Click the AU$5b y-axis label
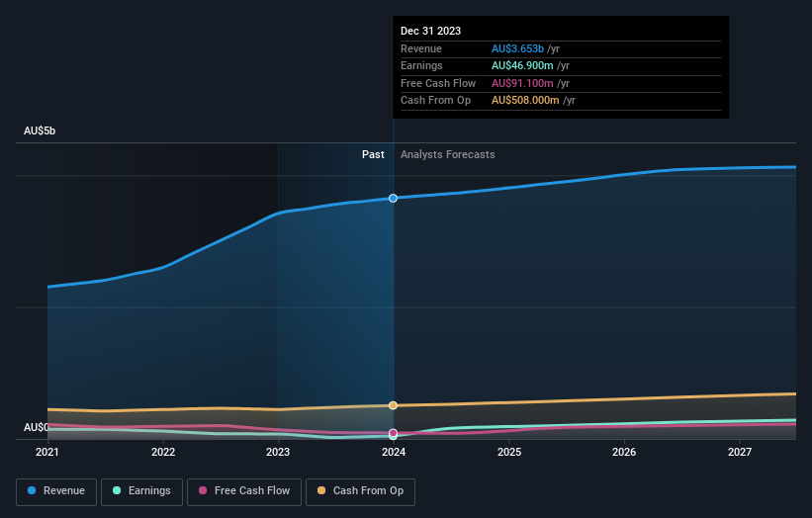Viewport: 812px width, 518px height. point(40,130)
